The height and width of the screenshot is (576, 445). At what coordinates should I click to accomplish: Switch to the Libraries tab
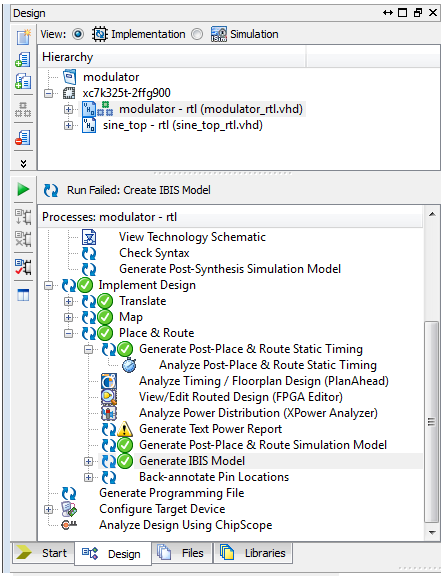(x=253, y=553)
